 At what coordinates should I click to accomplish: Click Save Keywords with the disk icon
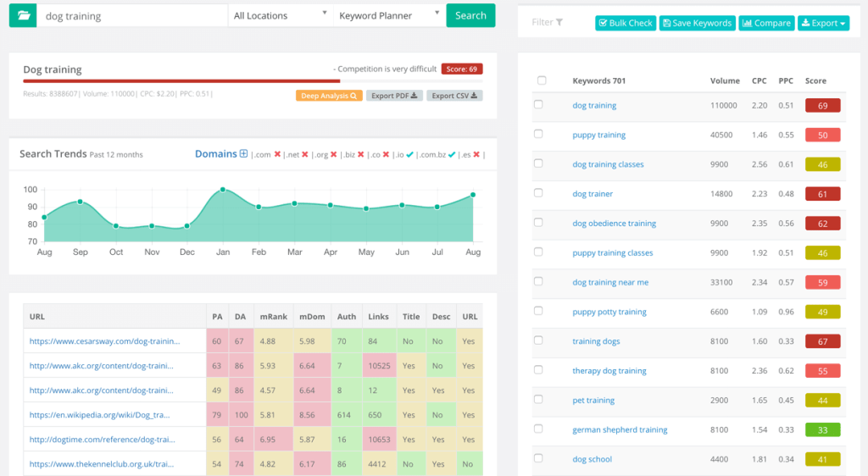pyautogui.click(x=697, y=23)
